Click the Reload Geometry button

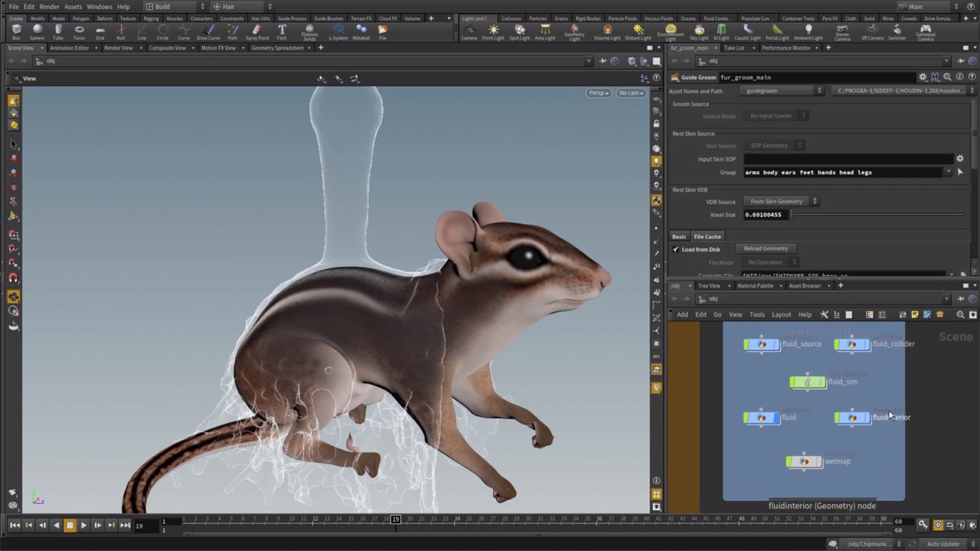click(766, 249)
